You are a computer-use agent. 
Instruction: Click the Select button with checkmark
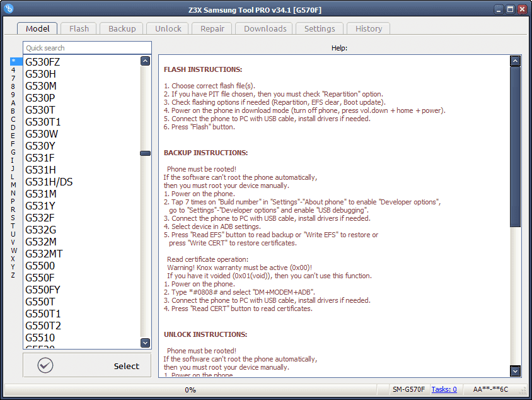coord(87,365)
